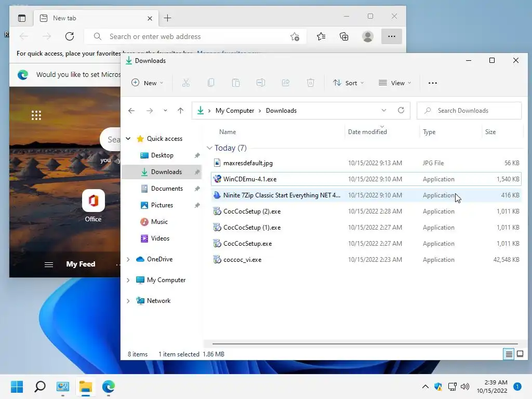Sort by the Type column header

tap(429, 131)
